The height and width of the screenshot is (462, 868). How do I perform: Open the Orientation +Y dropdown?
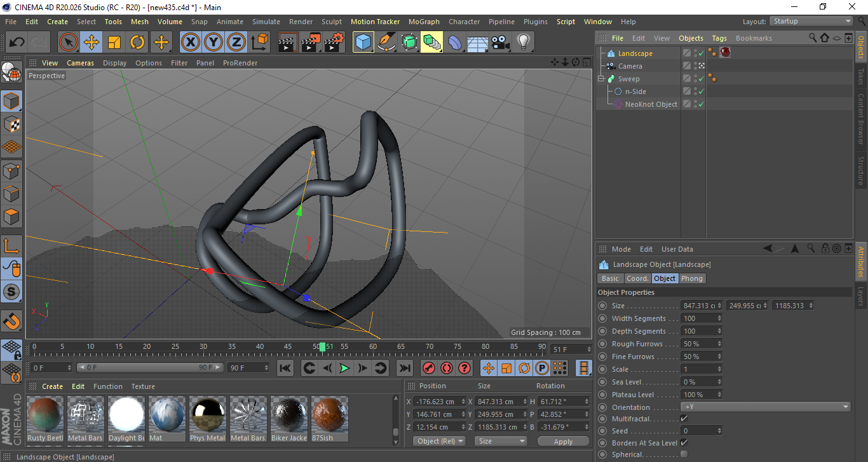[766, 407]
